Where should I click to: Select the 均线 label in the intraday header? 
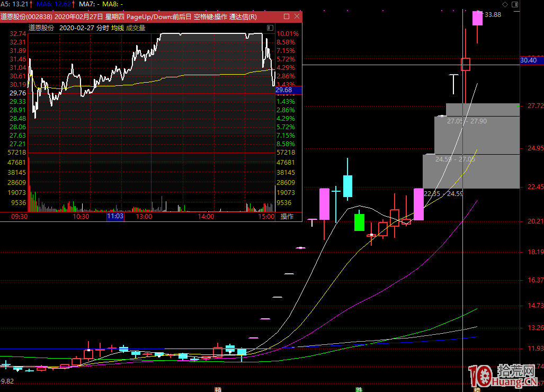(x=117, y=28)
